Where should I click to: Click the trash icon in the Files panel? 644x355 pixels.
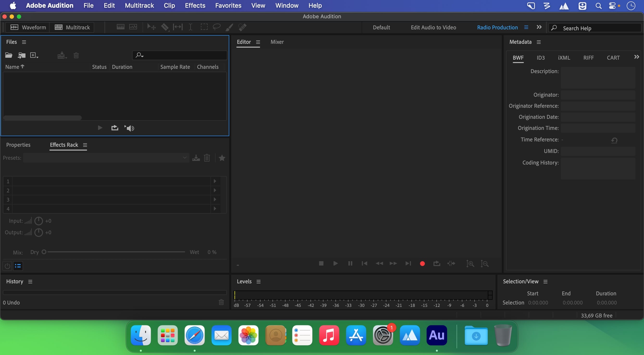tap(76, 55)
